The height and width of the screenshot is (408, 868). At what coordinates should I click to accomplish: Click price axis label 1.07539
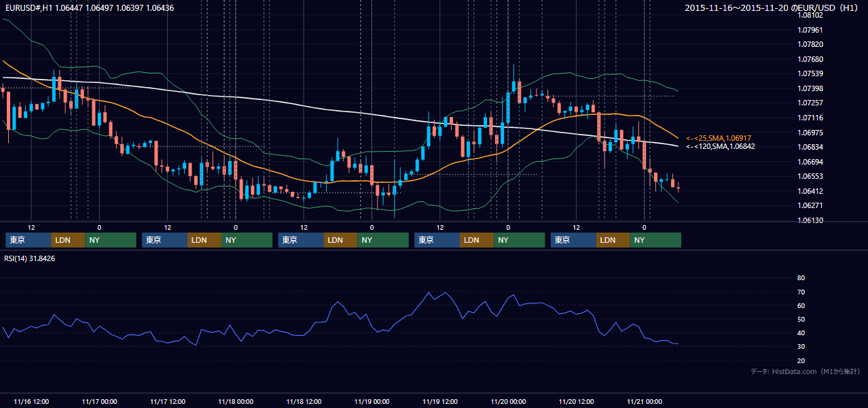[x=810, y=73]
